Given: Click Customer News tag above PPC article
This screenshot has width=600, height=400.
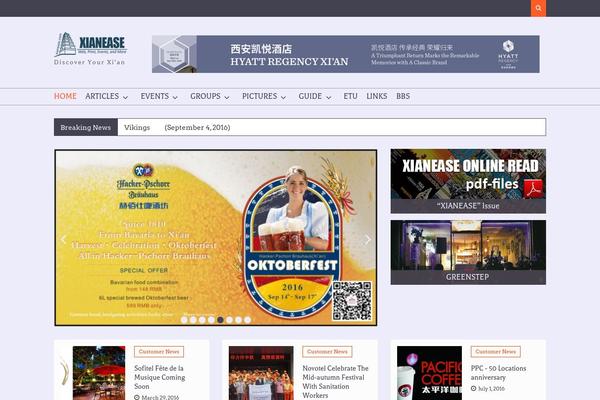Looking at the screenshot, I should (x=496, y=352).
